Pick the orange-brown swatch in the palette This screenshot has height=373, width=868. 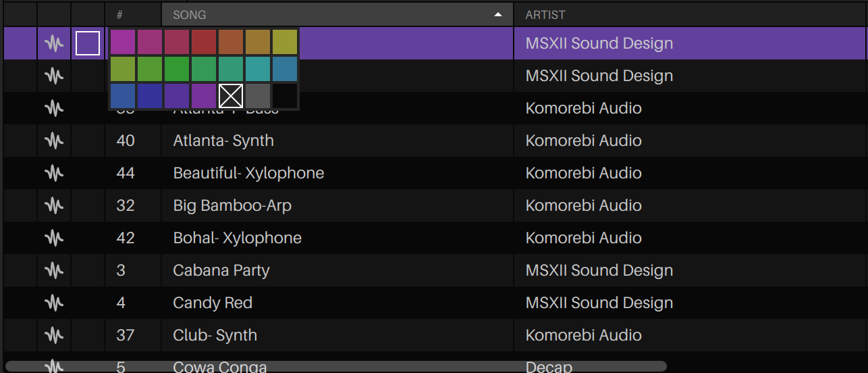coord(231,42)
